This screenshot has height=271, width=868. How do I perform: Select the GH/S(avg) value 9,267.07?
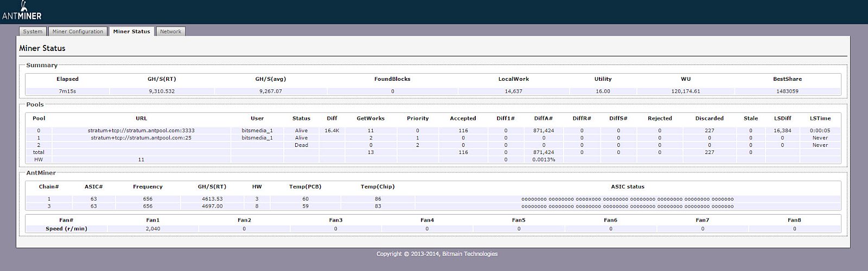(270, 91)
